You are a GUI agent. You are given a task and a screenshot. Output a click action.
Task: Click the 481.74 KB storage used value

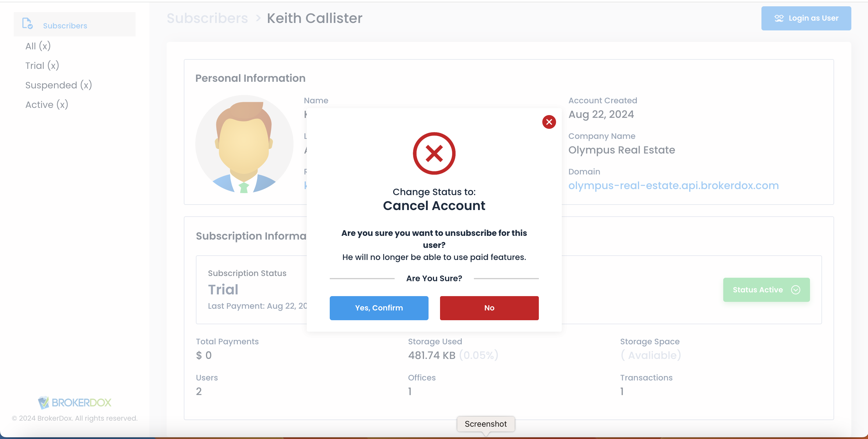click(x=431, y=355)
